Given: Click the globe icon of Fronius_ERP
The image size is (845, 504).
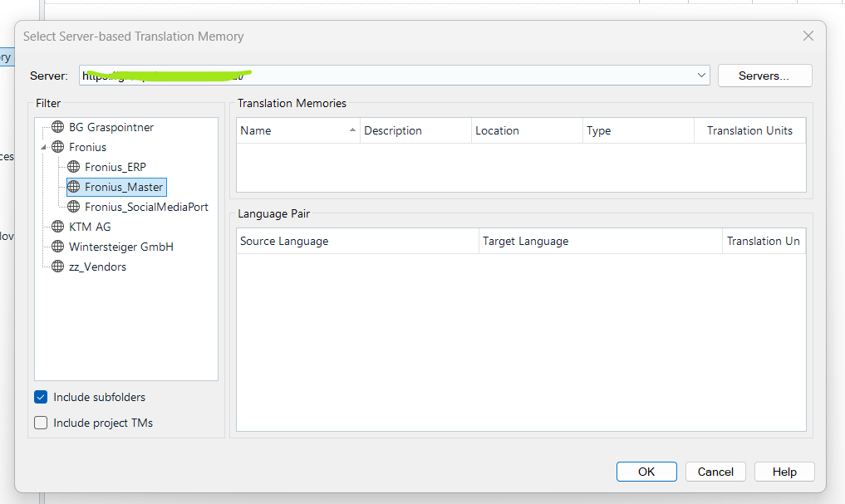Looking at the screenshot, I should click(x=73, y=167).
